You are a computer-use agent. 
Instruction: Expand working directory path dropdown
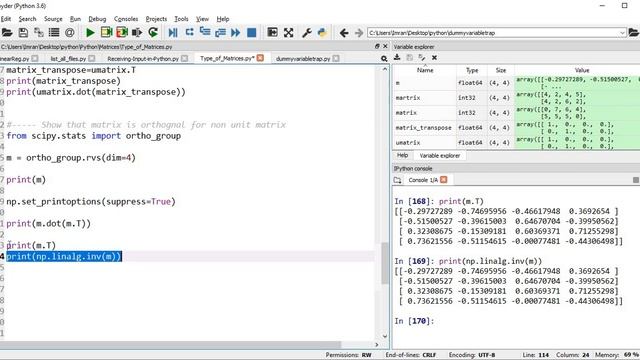[x=622, y=33]
